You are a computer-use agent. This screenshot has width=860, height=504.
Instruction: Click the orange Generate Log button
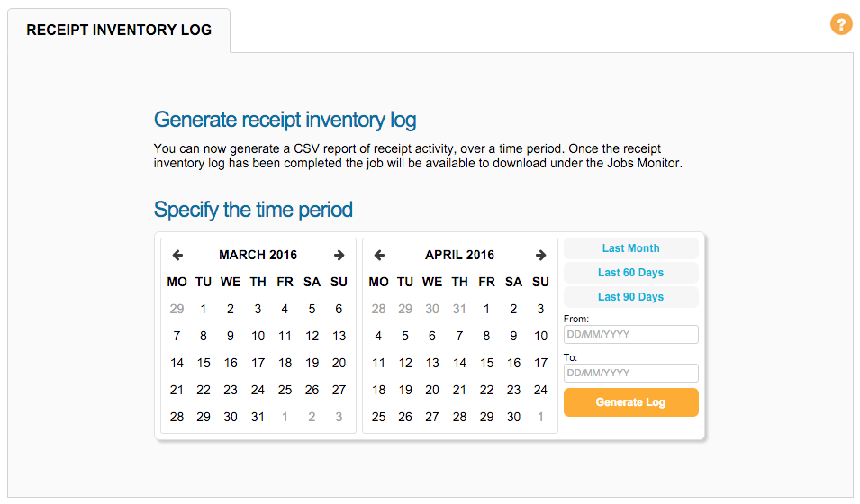click(x=630, y=402)
